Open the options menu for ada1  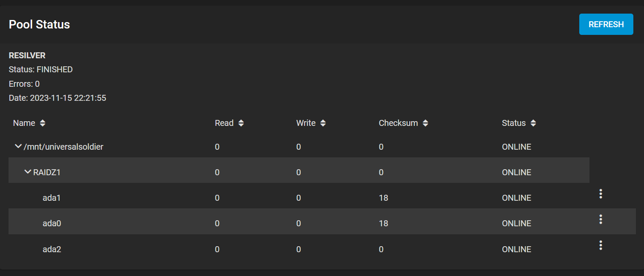601,194
